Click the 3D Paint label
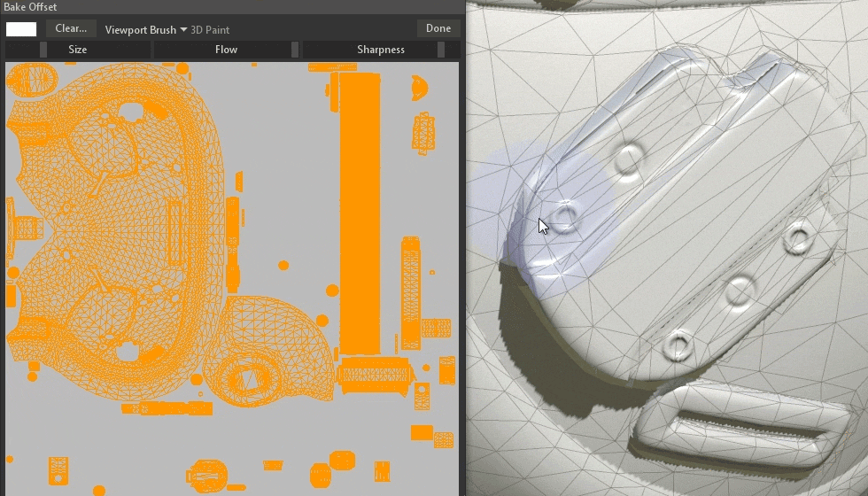The height and width of the screenshot is (496, 868). [x=210, y=30]
